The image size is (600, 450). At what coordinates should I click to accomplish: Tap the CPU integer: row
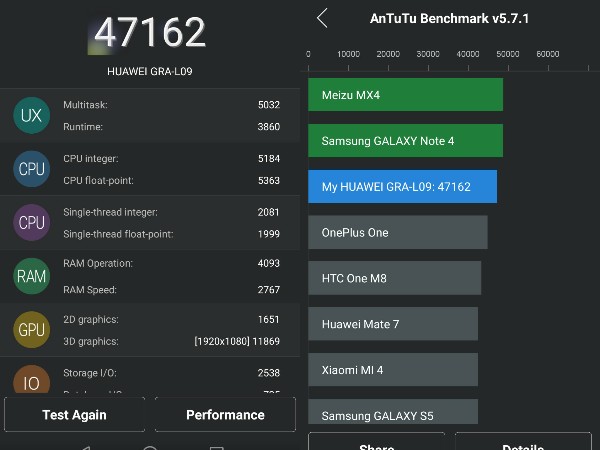[171, 158]
